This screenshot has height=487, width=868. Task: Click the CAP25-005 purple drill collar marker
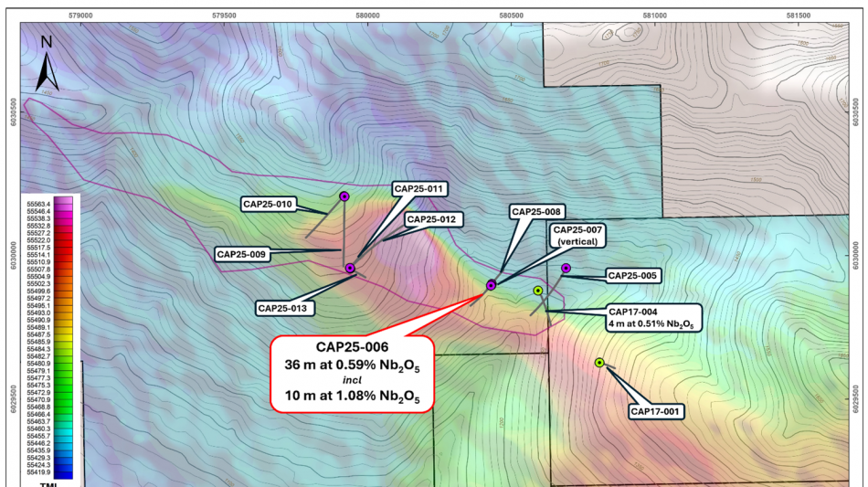pyautogui.click(x=566, y=268)
